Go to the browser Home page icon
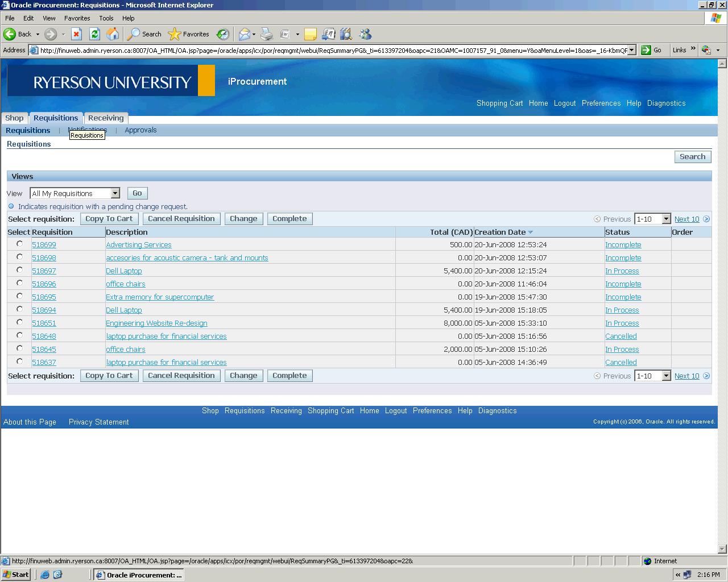The image size is (728, 582). coord(113,34)
